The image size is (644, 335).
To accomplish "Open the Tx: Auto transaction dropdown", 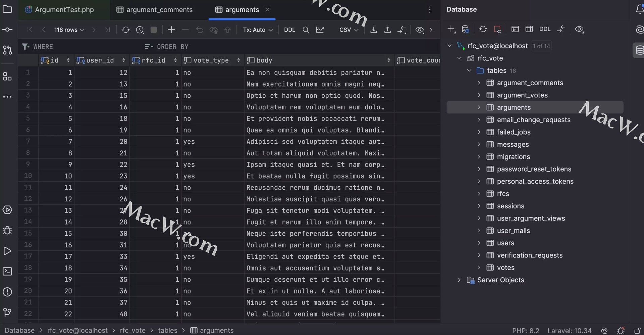I will 258,30.
